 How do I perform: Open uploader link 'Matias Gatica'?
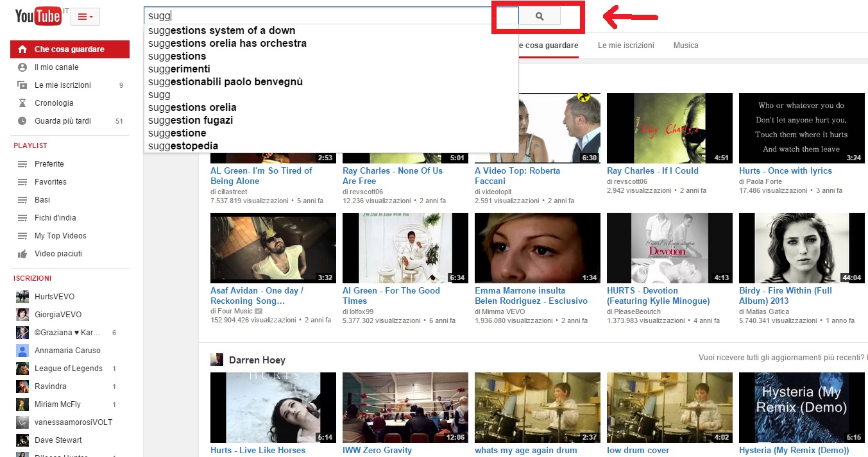(x=767, y=311)
